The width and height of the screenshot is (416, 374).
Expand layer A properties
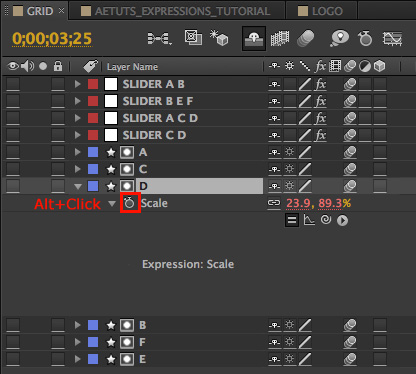coord(78,152)
